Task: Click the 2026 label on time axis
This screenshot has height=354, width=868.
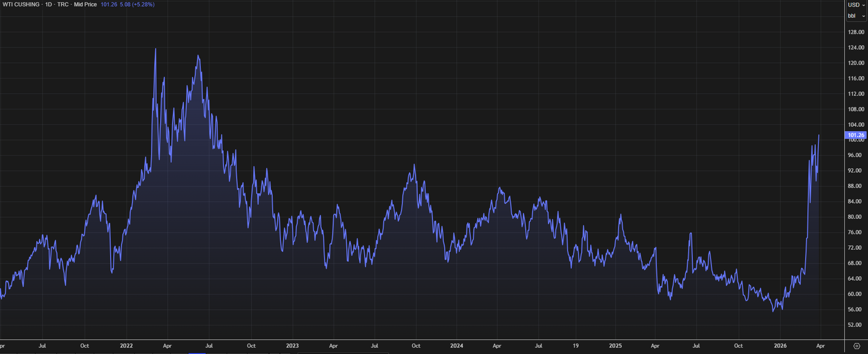Action: pyautogui.click(x=780, y=346)
